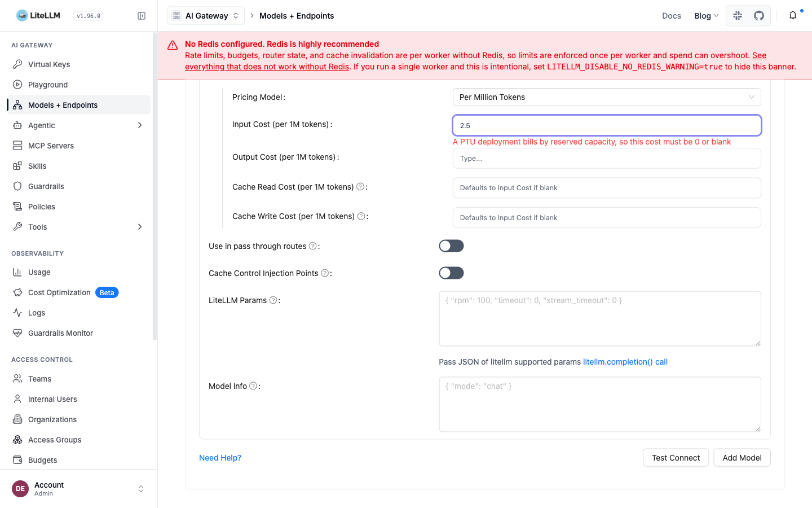Open the Docs link

click(x=672, y=16)
